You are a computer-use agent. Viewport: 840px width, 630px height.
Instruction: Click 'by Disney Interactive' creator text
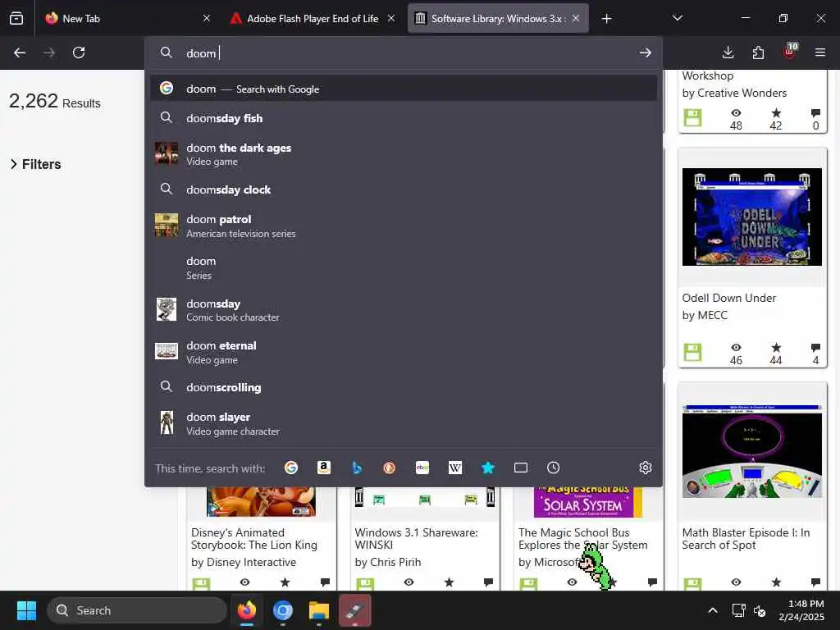[x=244, y=563]
